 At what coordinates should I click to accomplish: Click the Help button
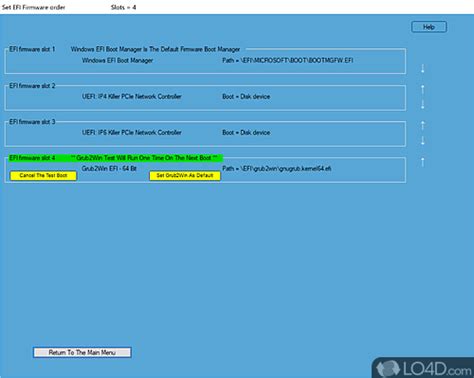pyautogui.click(x=429, y=27)
